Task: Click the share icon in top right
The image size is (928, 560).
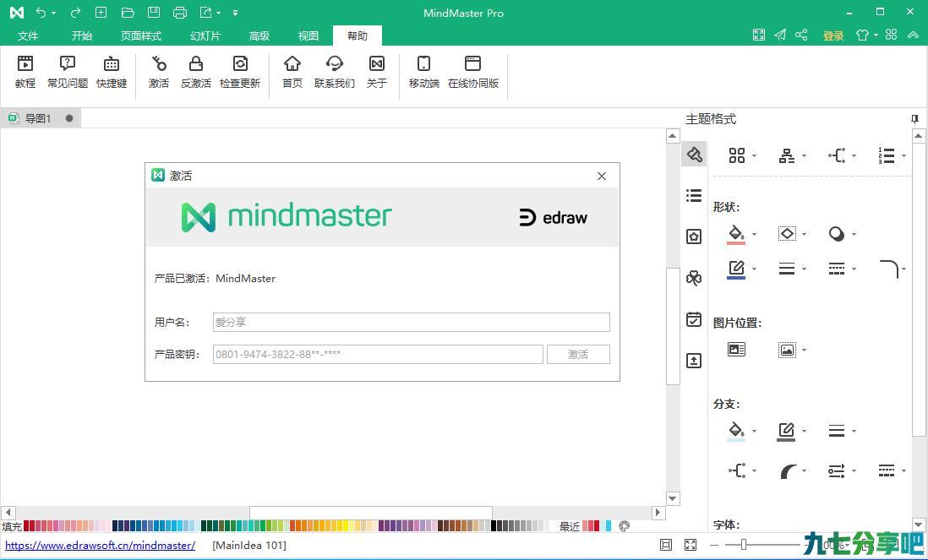Action: pyautogui.click(x=801, y=35)
